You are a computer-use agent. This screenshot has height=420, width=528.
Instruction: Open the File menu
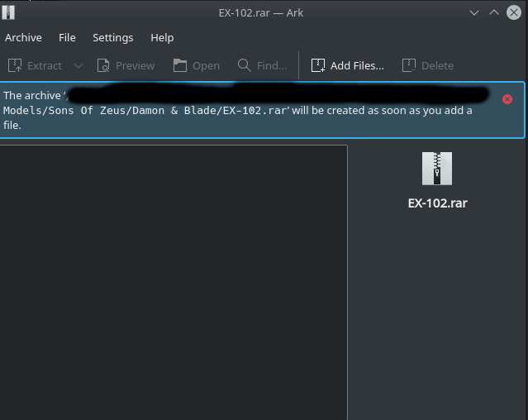point(67,38)
